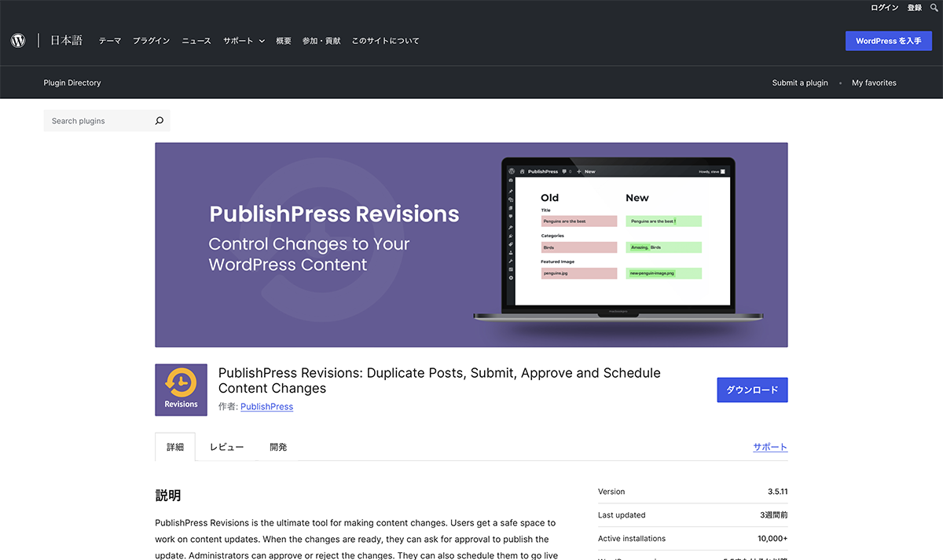Click the search submit icon in plugin search
The height and width of the screenshot is (560, 943).
click(160, 121)
